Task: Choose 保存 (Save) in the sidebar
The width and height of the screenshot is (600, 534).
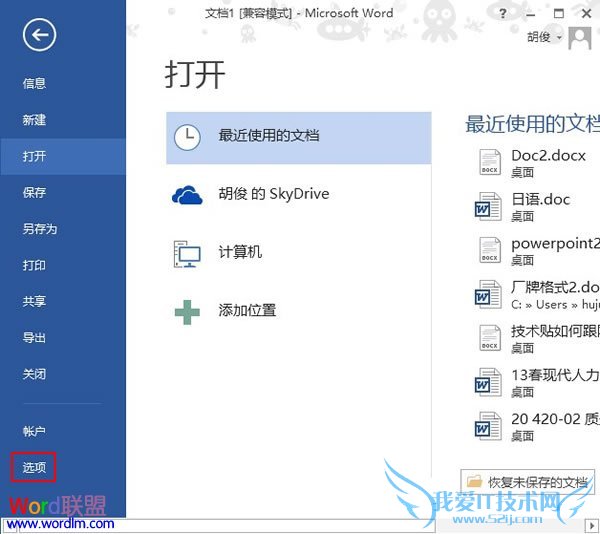Action: 34,192
